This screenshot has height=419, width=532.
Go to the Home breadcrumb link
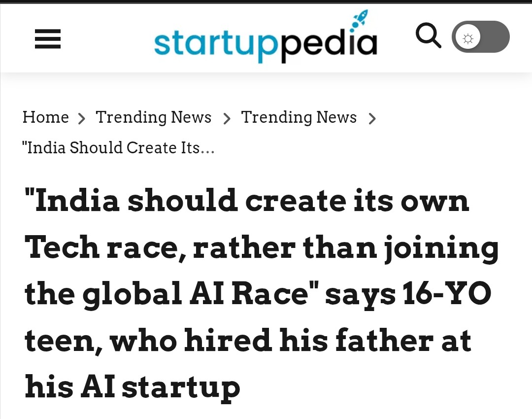[46, 117]
